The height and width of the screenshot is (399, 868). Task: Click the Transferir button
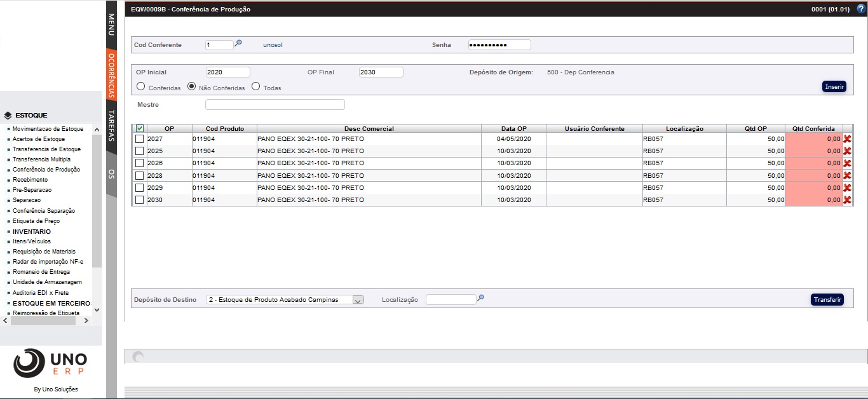coord(827,299)
